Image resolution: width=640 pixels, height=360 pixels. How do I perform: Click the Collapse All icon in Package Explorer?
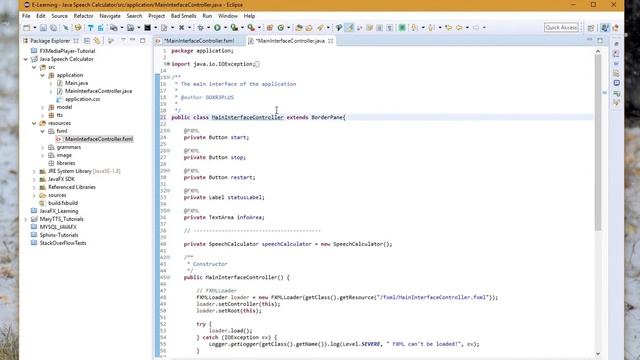87,41
